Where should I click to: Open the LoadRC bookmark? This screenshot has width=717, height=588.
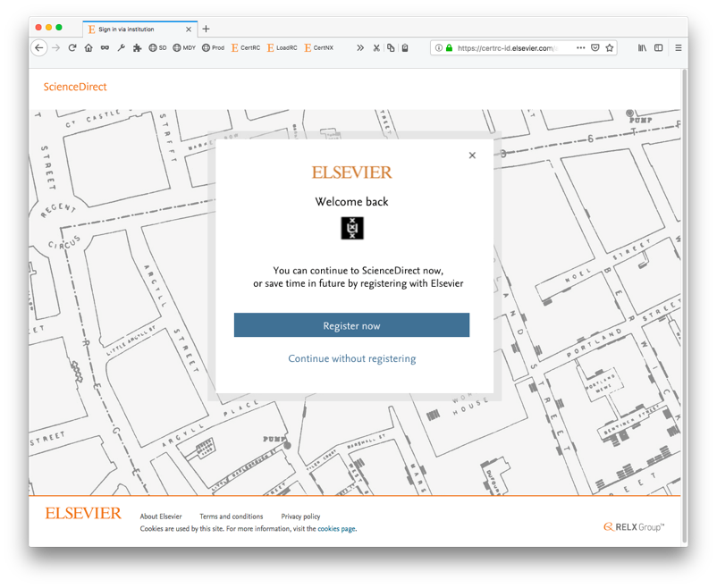point(283,47)
